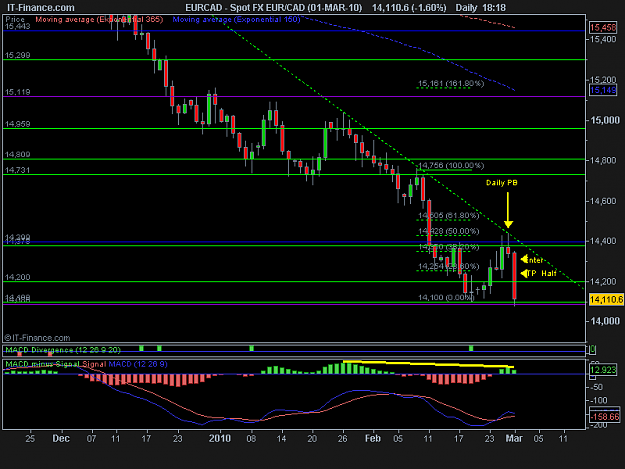Click the 15,119 level label
Viewport: 625px width, 469px height.
(x=17, y=92)
